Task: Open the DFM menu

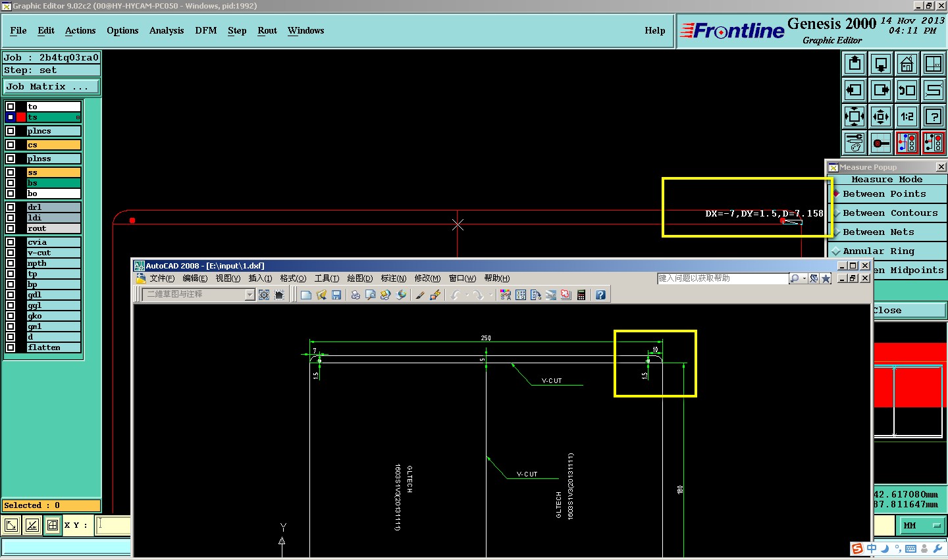Action: [205, 31]
